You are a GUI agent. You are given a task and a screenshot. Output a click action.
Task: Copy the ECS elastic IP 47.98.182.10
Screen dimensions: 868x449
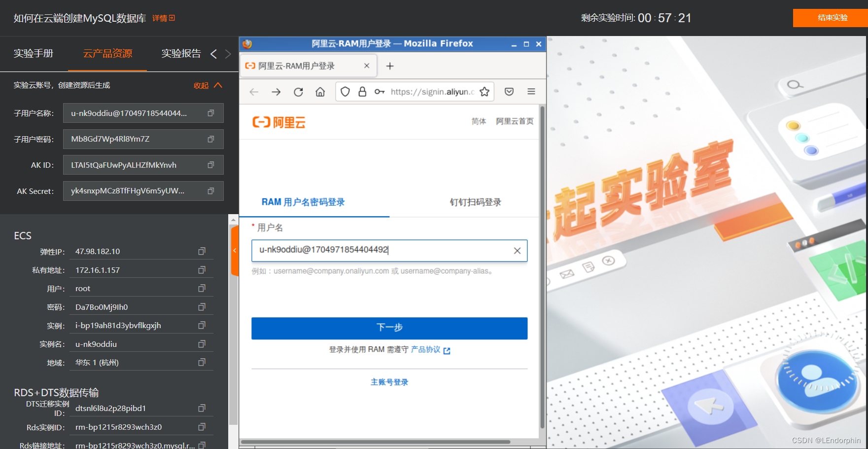202,251
